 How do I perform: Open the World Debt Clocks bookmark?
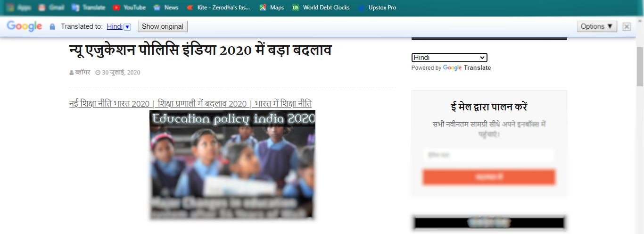[321, 8]
